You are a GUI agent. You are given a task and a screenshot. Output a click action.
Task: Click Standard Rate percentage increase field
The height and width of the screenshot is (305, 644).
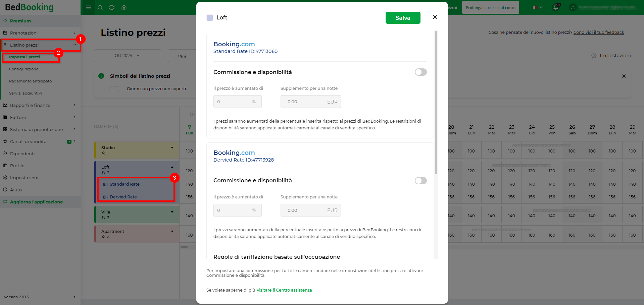[x=238, y=102]
